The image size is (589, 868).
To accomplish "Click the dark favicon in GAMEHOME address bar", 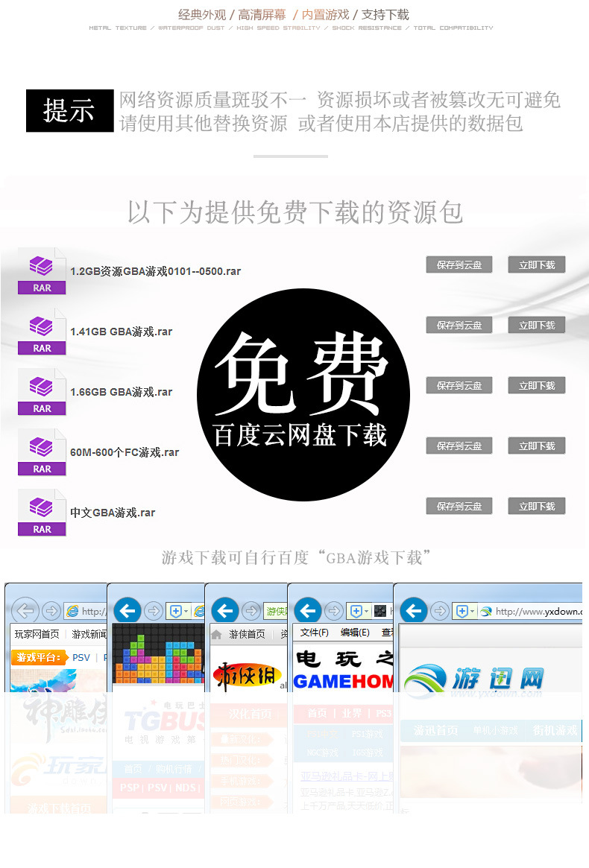I will pos(380,611).
